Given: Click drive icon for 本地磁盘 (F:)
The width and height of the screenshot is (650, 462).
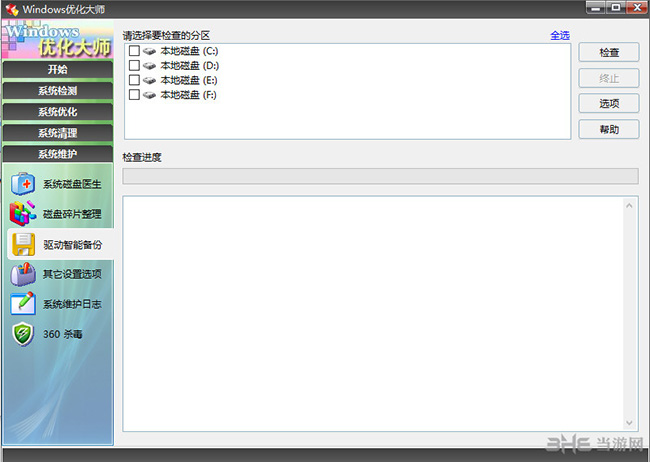Looking at the screenshot, I should (x=149, y=95).
